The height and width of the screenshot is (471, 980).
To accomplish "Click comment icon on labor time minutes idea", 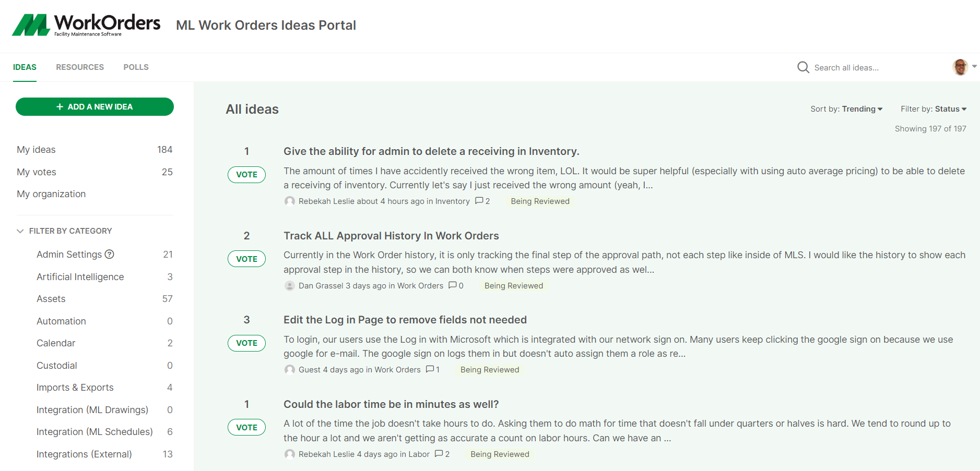I will pyautogui.click(x=439, y=454).
